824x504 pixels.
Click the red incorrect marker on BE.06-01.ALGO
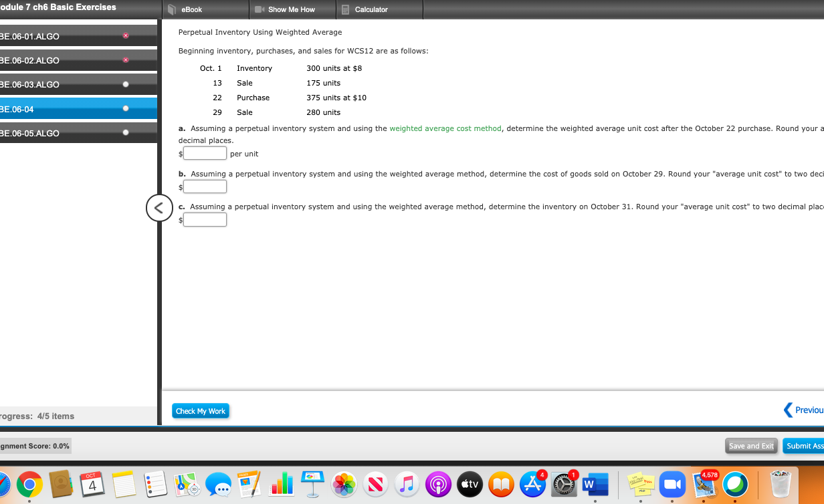click(x=126, y=37)
